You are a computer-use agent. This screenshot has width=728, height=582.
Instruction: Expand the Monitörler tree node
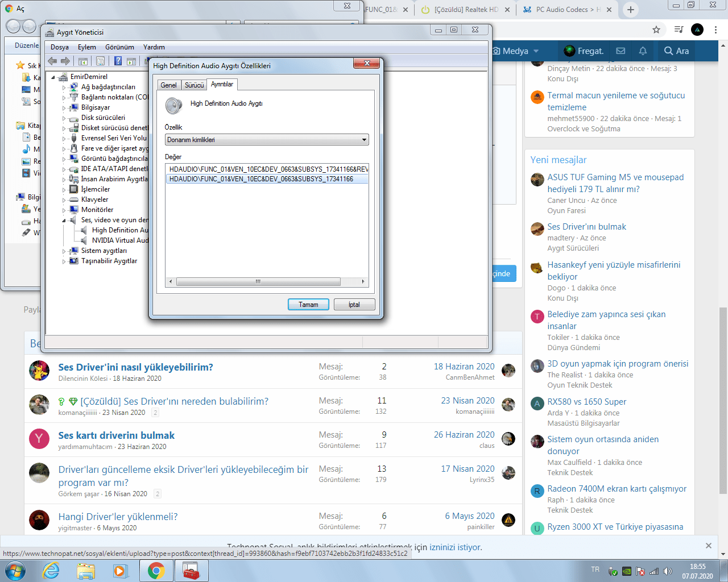64,210
